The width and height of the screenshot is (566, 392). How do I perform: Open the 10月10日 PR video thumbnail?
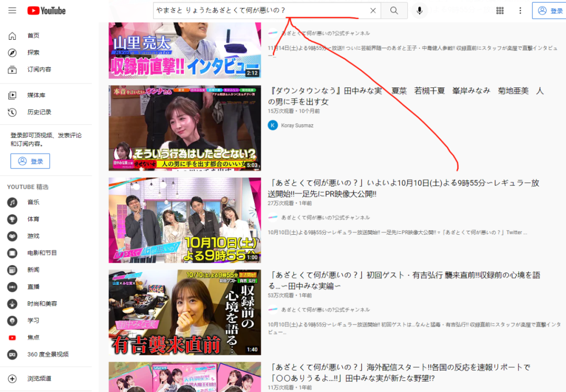[184, 220]
